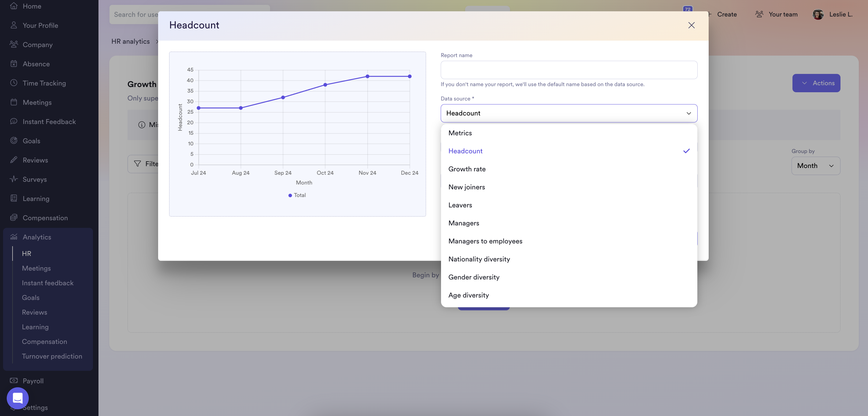Click the Goals target icon in sidebar

pyautogui.click(x=14, y=141)
